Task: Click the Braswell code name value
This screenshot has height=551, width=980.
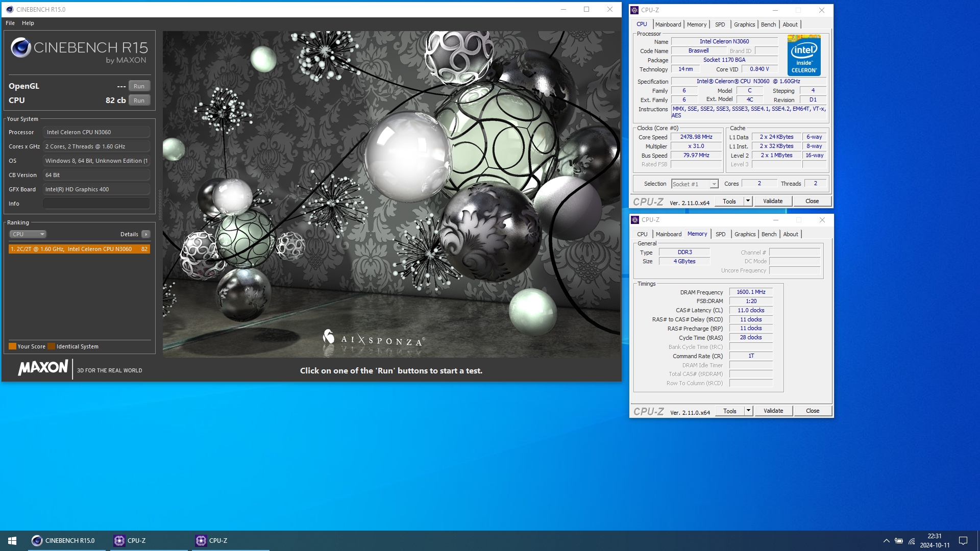Action: [698, 51]
